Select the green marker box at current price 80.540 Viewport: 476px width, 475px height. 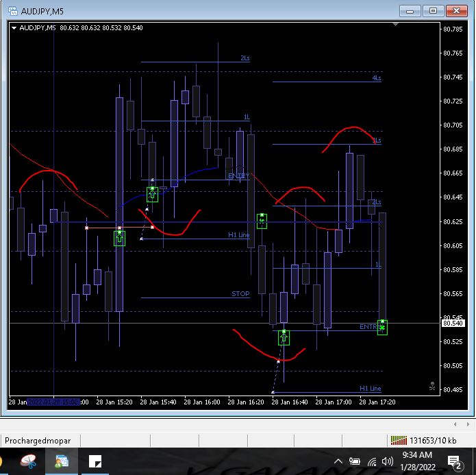point(382,328)
